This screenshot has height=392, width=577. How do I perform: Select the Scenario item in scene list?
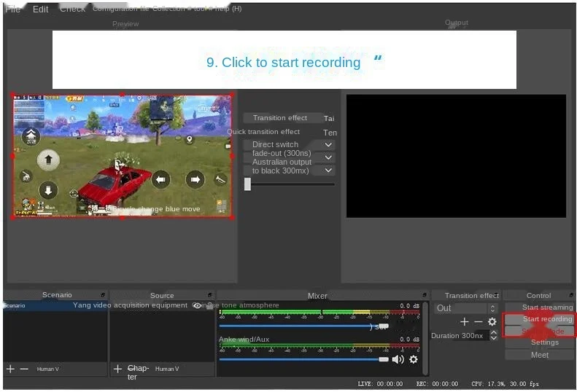55,305
